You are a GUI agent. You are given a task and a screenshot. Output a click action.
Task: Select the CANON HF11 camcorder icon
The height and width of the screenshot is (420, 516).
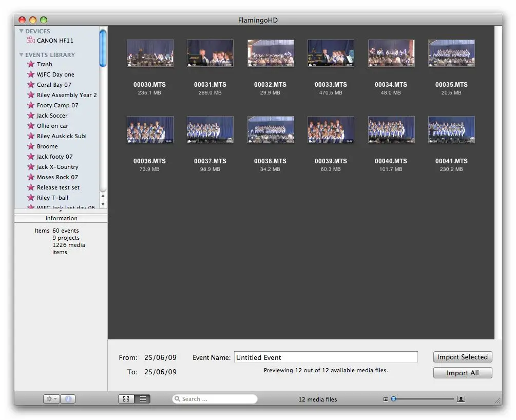click(x=31, y=40)
